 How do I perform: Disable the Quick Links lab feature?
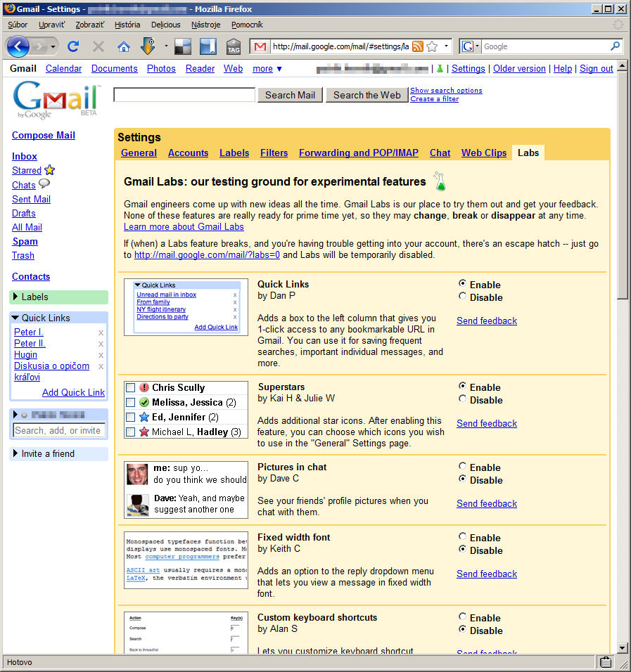[x=462, y=296]
